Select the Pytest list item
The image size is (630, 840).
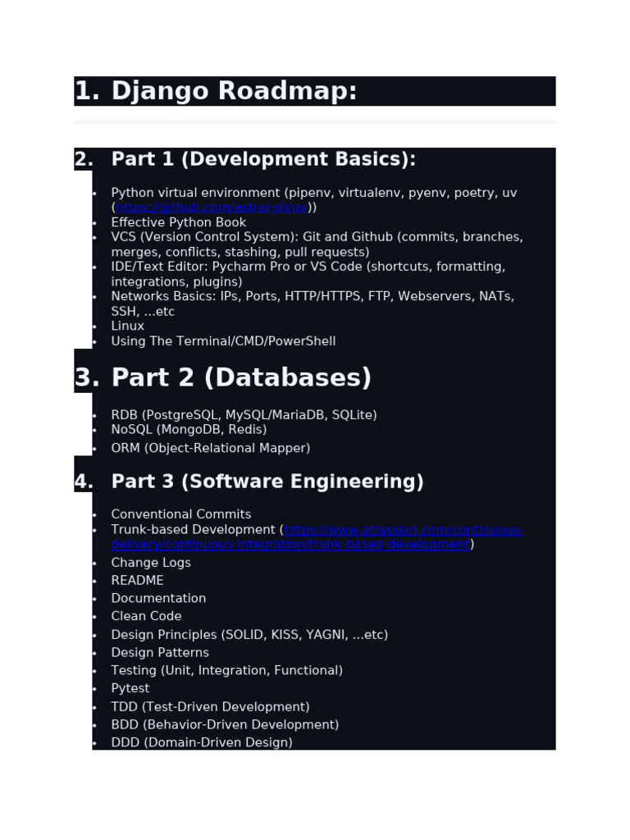130,688
